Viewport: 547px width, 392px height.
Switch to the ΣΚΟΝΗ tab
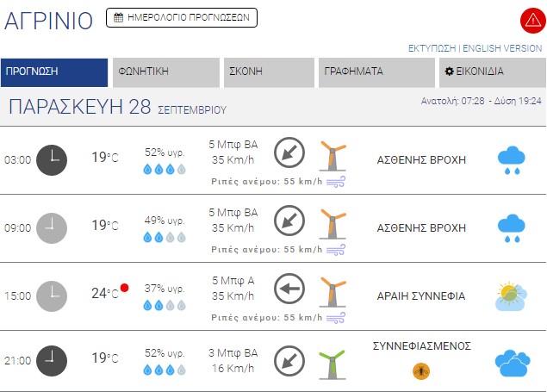270,72
